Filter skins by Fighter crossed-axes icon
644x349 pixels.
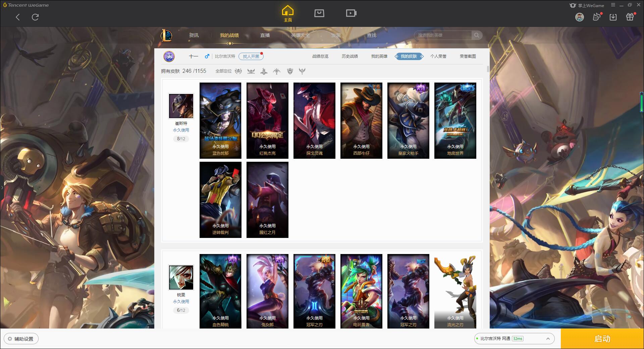tap(251, 71)
